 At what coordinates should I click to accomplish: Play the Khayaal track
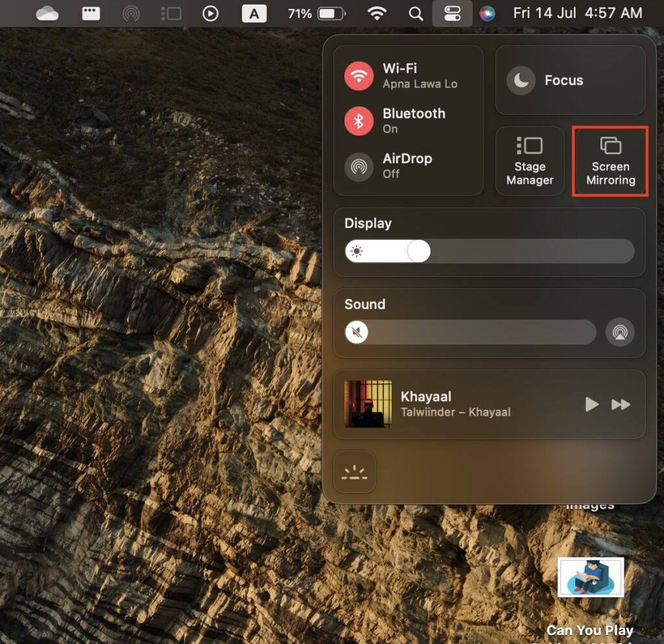click(x=591, y=405)
